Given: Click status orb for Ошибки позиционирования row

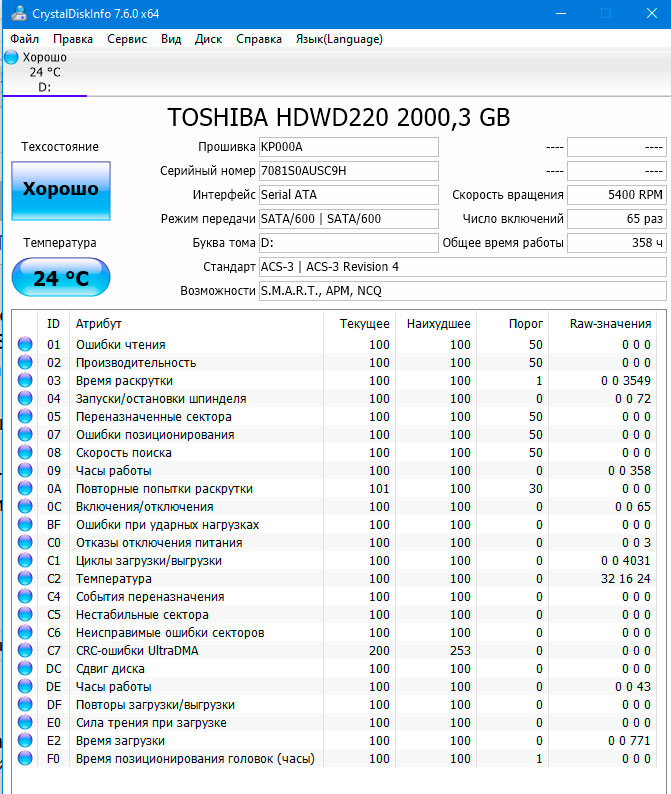Looking at the screenshot, I should click(25, 434).
